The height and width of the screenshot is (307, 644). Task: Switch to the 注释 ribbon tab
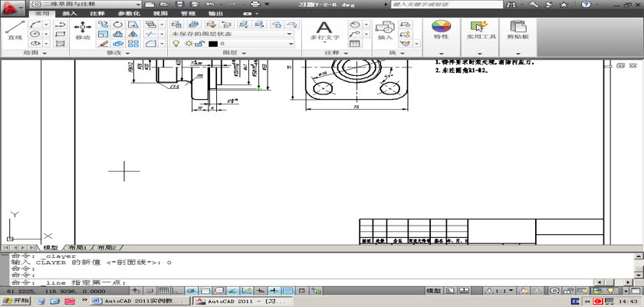coord(97,14)
